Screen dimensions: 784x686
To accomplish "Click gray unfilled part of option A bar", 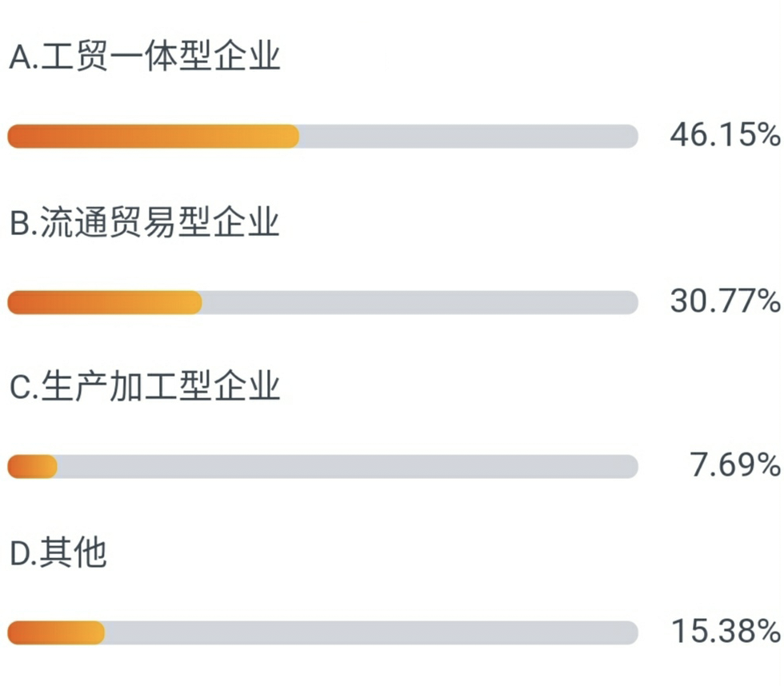I will coord(469,137).
